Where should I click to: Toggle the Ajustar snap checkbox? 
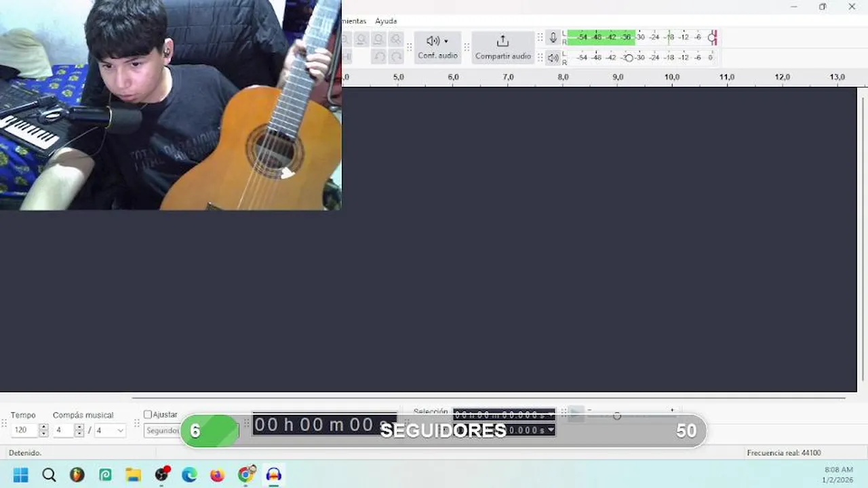click(x=148, y=415)
